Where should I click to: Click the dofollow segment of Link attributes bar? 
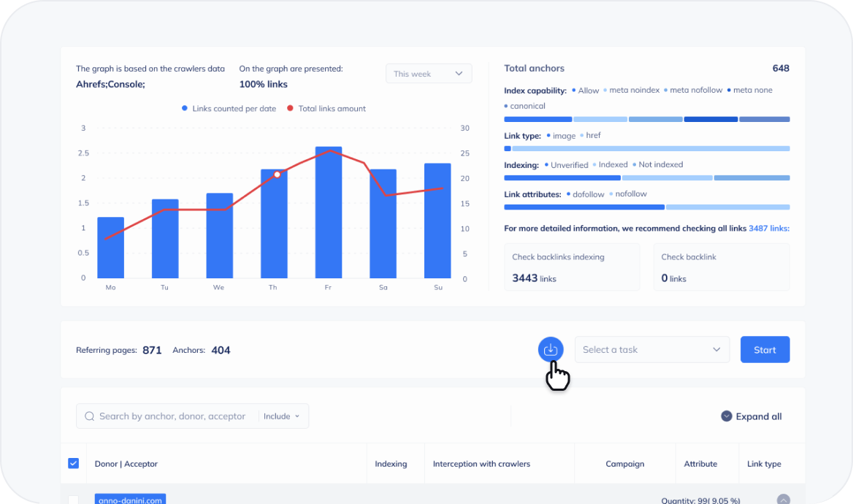[x=584, y=207]
